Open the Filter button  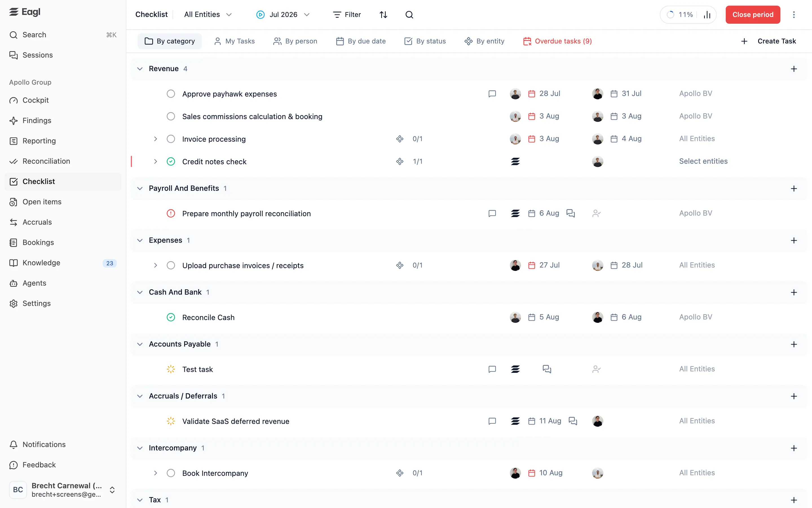(x=347, y=15)
